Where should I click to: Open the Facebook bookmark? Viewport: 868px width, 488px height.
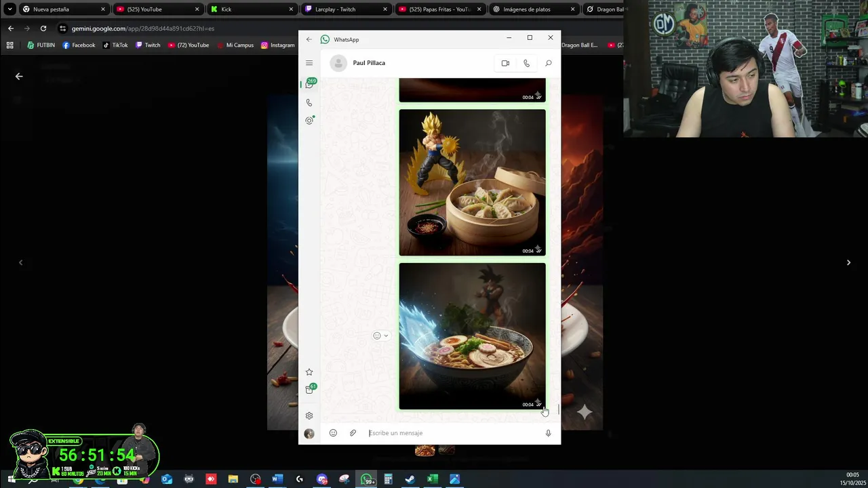79,45
